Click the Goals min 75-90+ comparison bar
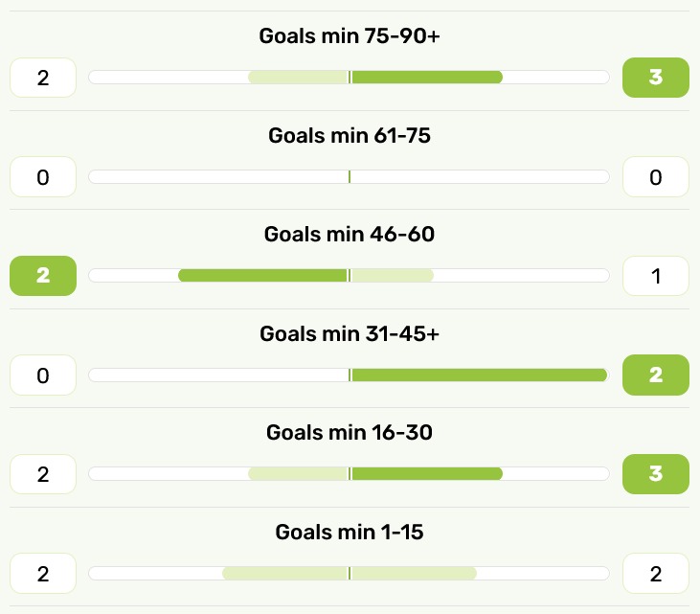 [x=350, y=78]
